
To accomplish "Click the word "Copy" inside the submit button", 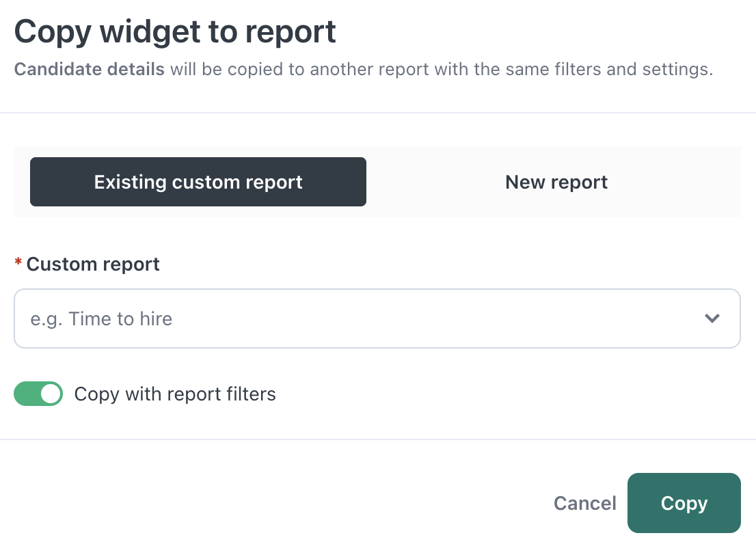I will click(684, 504).
